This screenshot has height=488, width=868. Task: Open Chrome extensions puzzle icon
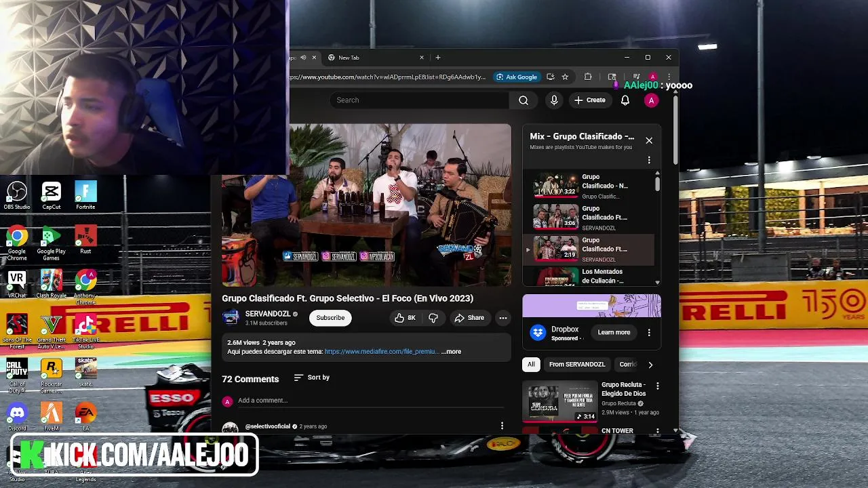click(x=588, y=77)
